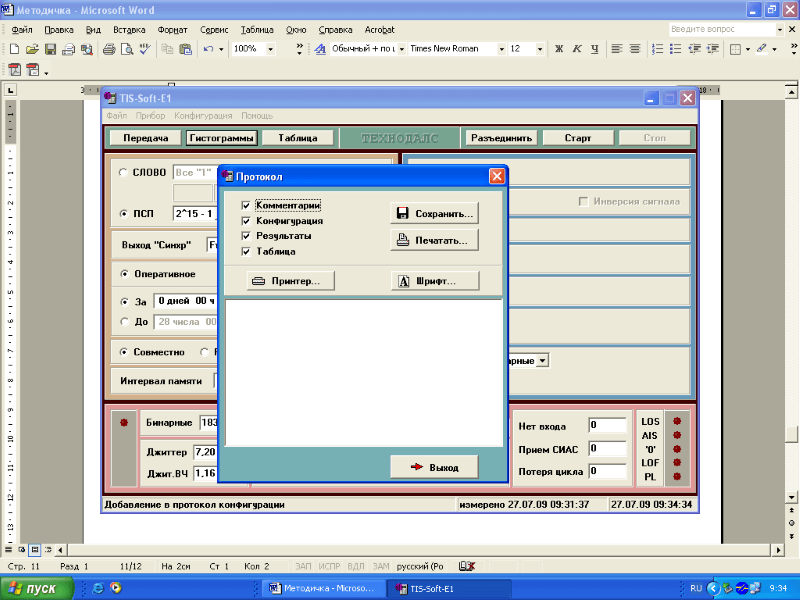Click the increase indent icon in Word
The image size is (800, 600).
712,49
